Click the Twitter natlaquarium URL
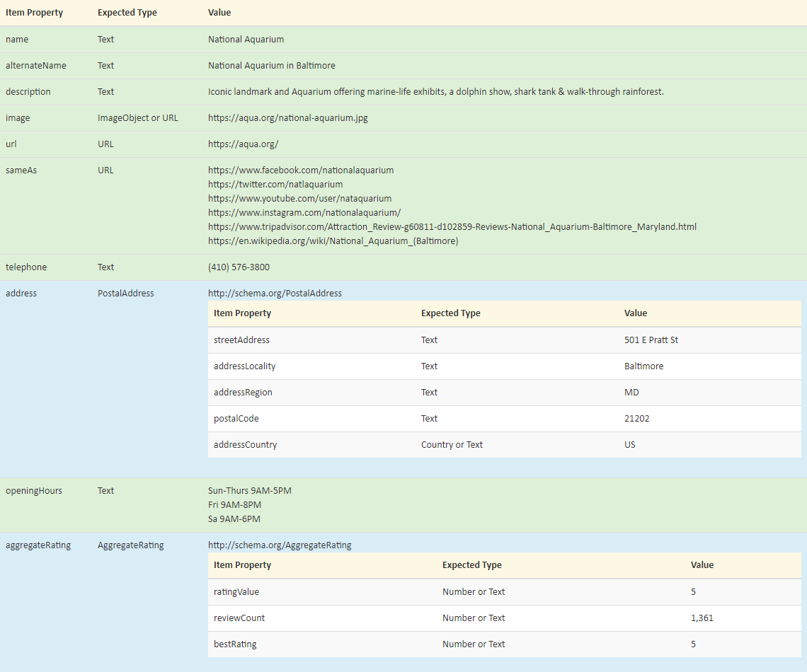The width and height of the screenshot is (807, 672). (275, 185)
